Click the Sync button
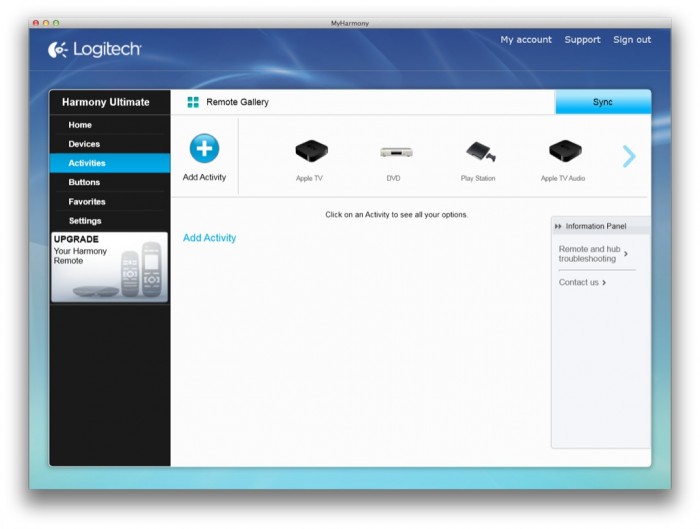 coord(603,102)
